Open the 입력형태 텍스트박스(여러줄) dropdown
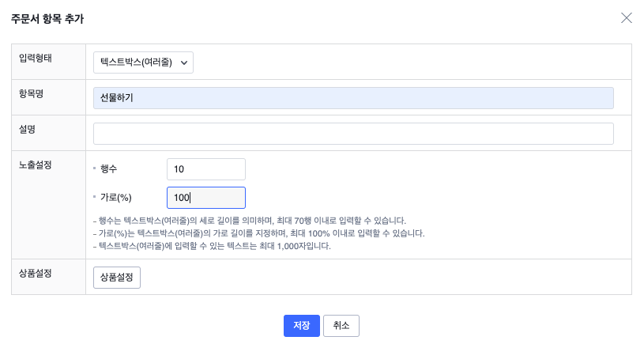This screenshot has width=644, height=348. 143,62
